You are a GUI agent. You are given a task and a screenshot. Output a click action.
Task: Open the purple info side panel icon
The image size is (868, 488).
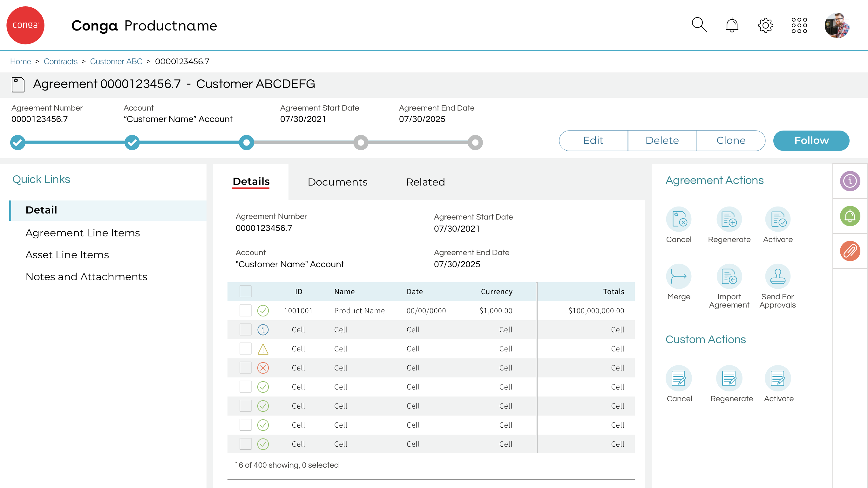[850, 181]
